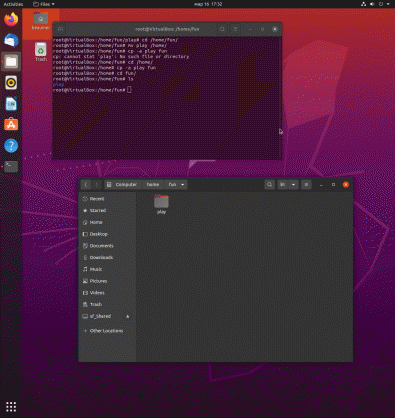Open the clock and calendar menu

point(208,4)
